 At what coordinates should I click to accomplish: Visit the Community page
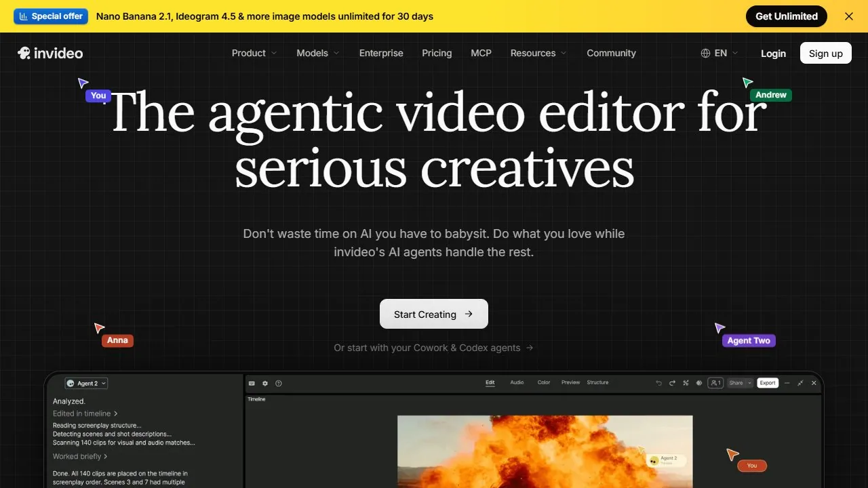click(611, 53)
